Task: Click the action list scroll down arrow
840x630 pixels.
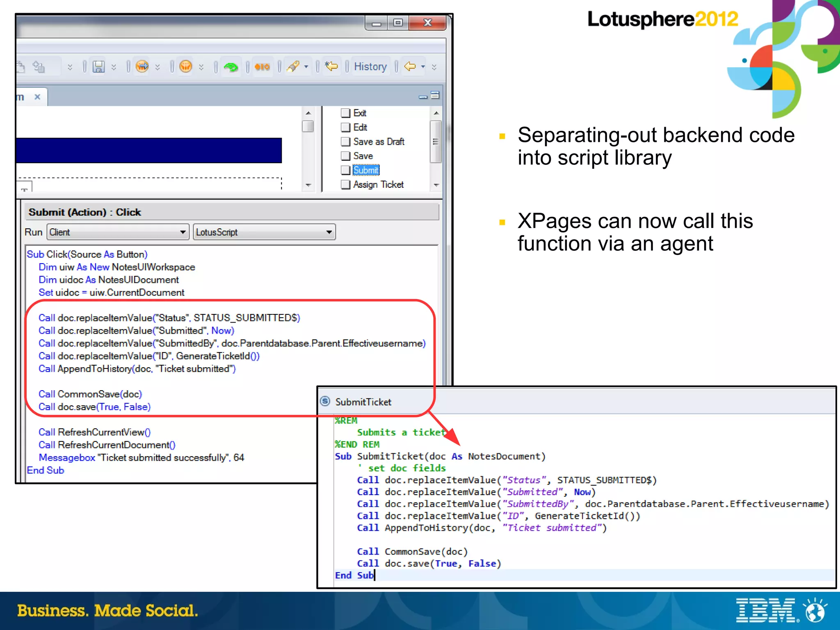Action: (x=436, y=185)
